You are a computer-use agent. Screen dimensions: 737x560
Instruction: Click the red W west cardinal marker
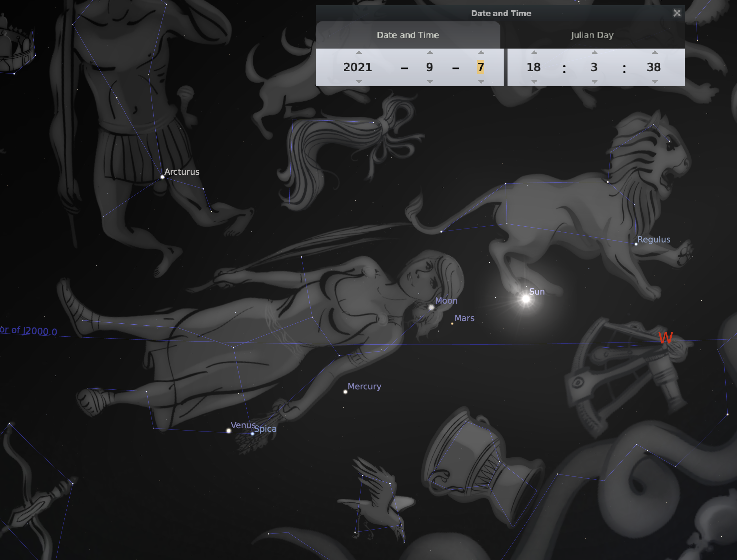click(x=666, y=338)
